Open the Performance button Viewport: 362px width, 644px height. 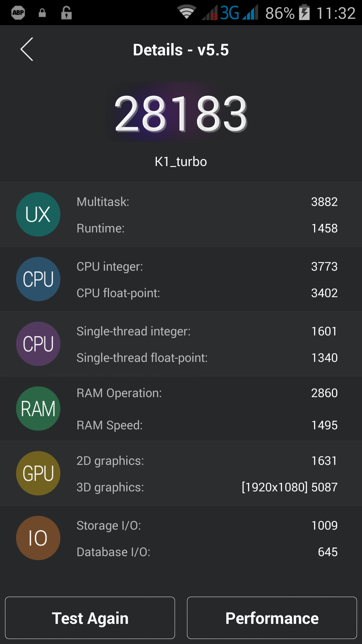click(x=272, y=618)
